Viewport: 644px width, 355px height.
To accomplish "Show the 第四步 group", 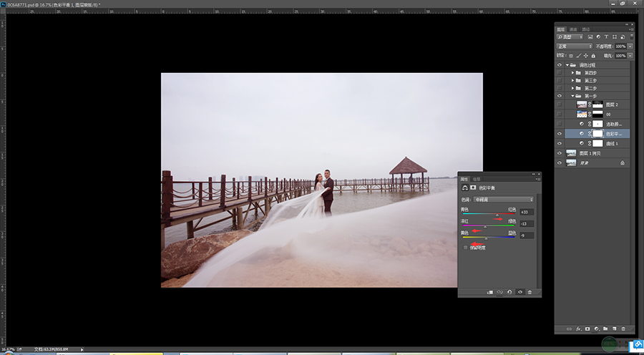I will point(559,73).
